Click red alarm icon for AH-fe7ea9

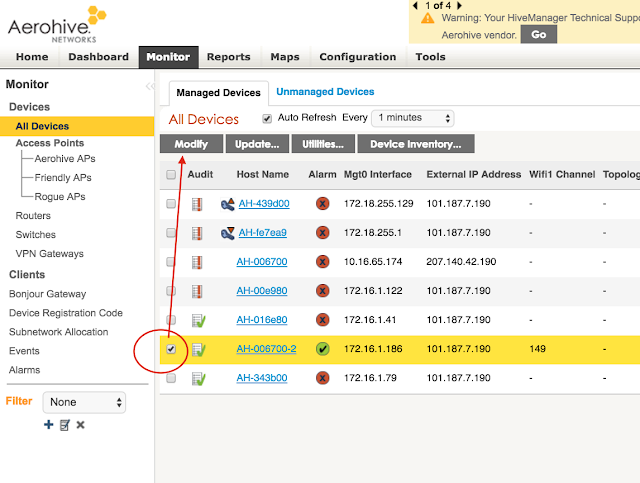tap(322, 233)
